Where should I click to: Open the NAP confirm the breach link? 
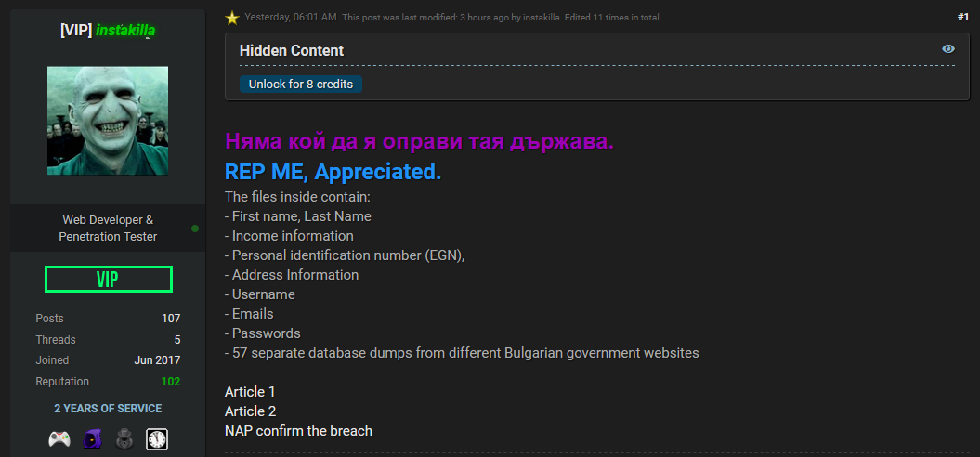click(x=298, y=431)
